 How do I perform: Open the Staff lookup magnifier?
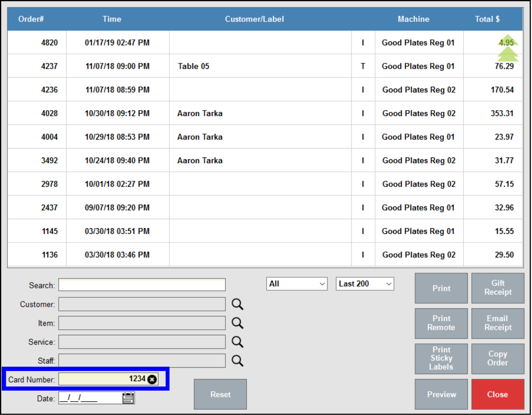tap(238, 361)
